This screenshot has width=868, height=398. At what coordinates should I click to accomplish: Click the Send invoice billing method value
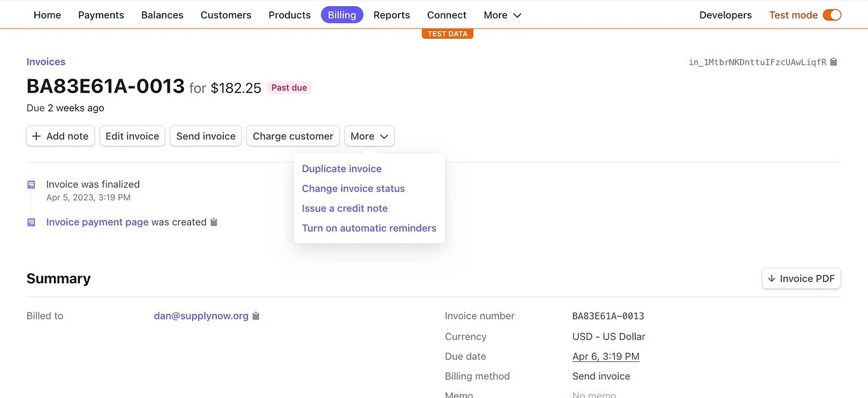click(601, 376)
